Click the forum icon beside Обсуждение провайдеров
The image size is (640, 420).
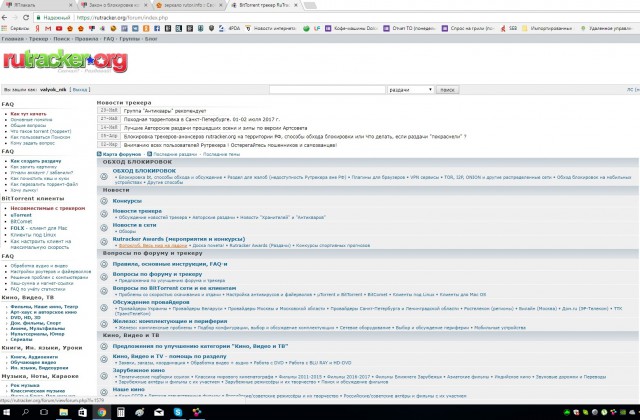pyautogui.click(x=104, y=308)
